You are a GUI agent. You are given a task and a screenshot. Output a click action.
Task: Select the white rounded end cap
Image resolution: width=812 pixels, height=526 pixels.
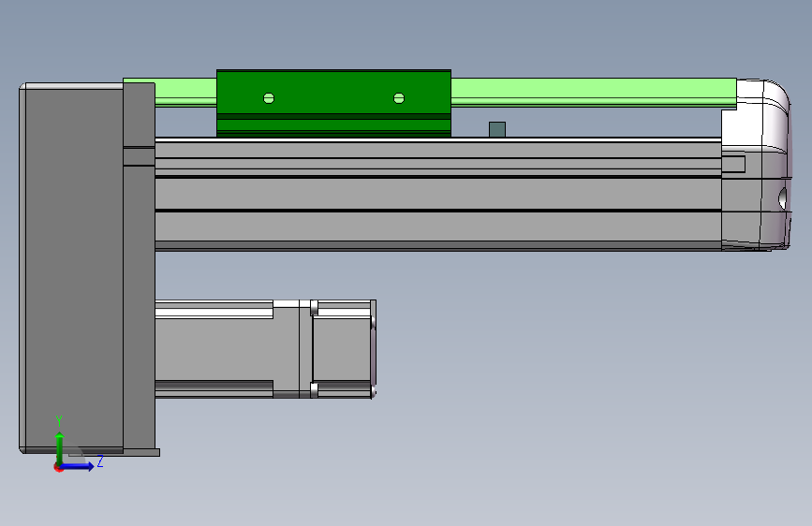tap(757, 165)
